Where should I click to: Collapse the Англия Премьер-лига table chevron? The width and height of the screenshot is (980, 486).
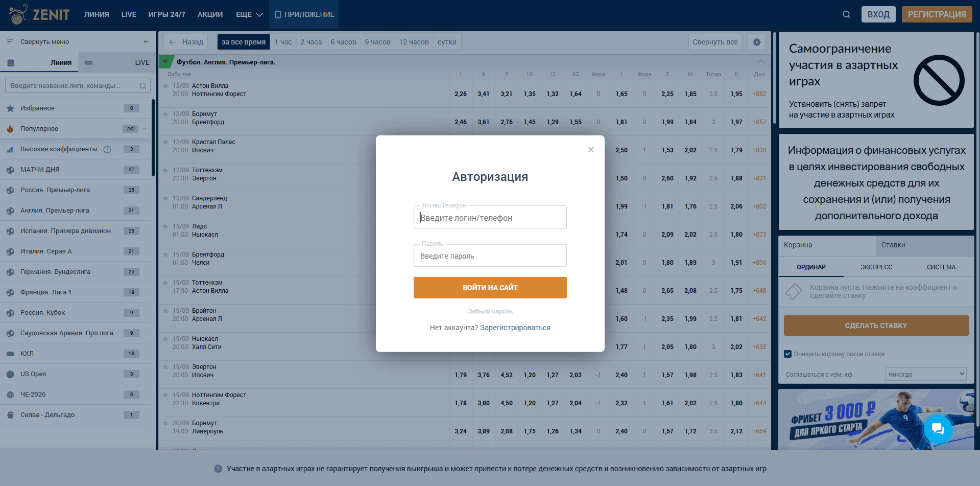(x=760, y=62)
